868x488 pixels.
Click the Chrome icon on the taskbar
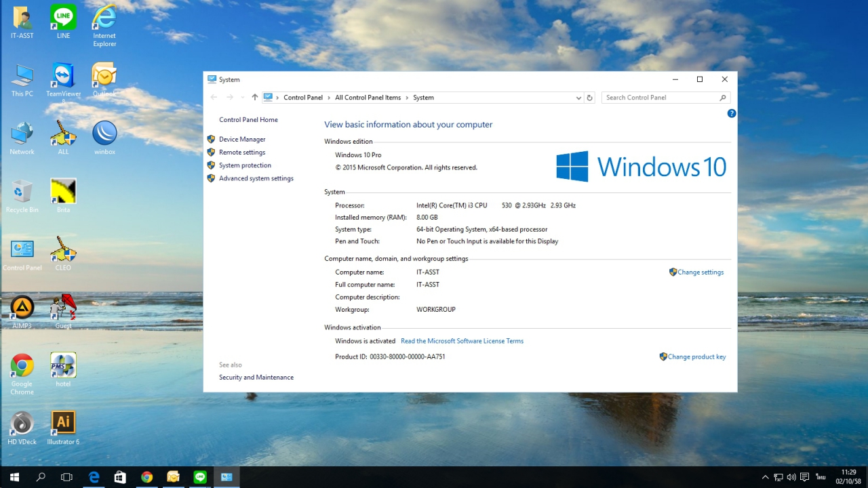pyautogui.click(x=146, y=477)
